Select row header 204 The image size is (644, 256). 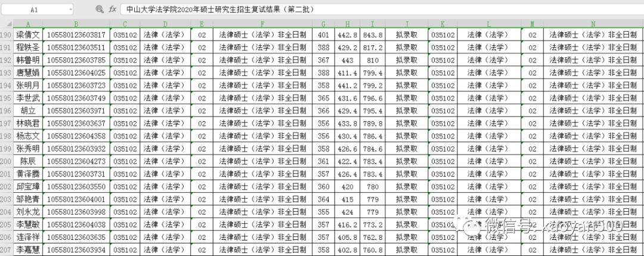point(7,212)
